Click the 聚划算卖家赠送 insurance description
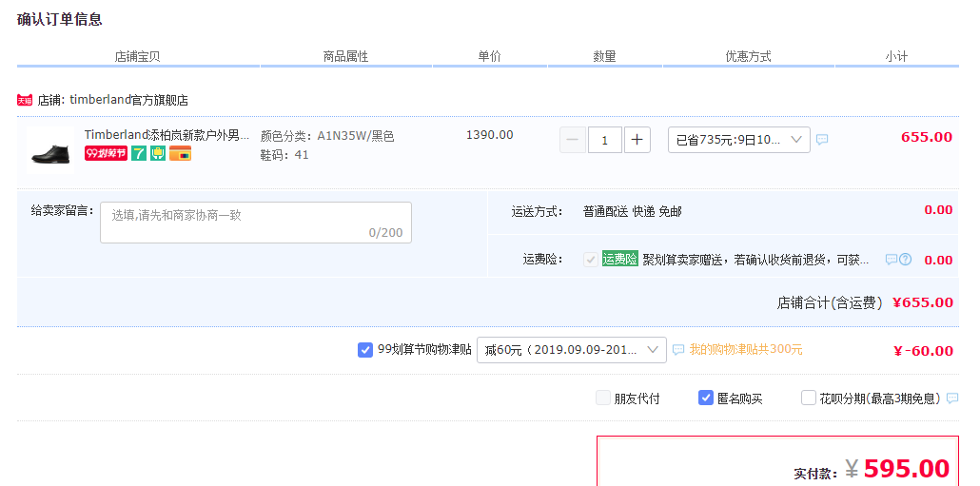 point(755,260)
